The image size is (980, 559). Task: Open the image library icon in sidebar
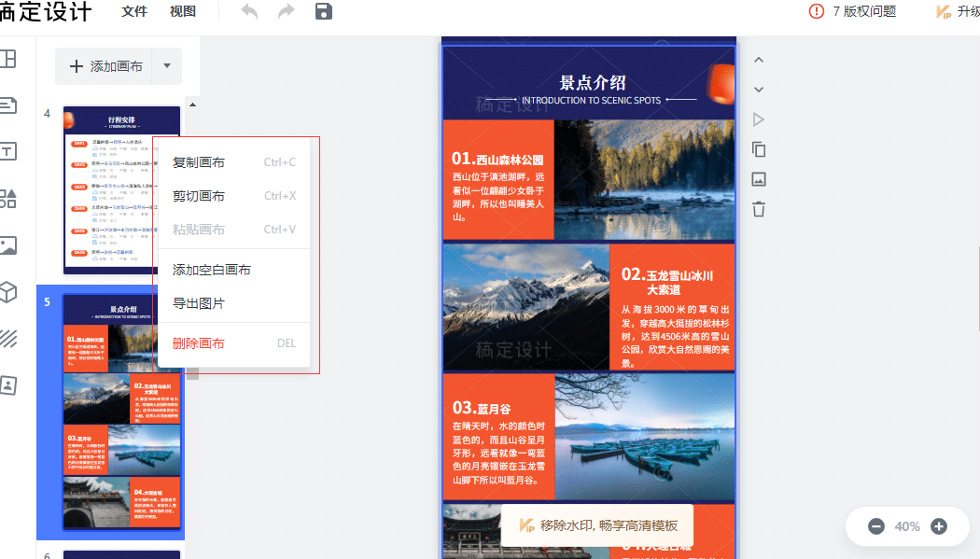pyautogui.click(x=8, y=245)
